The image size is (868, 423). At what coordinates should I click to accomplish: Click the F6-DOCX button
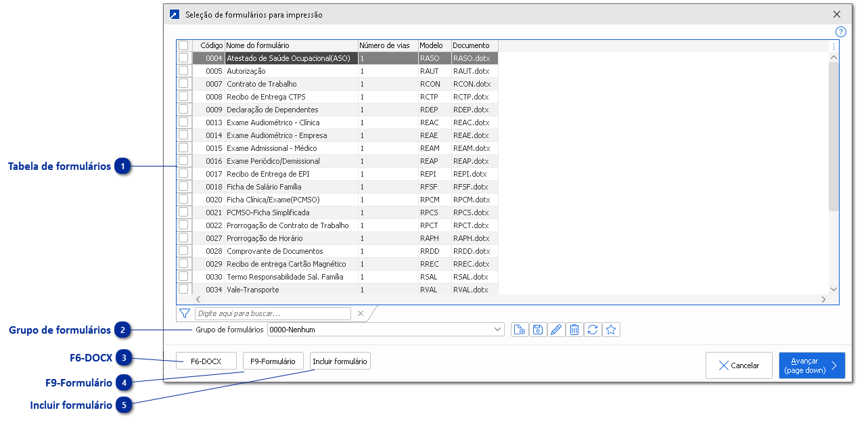pos(206,361)
